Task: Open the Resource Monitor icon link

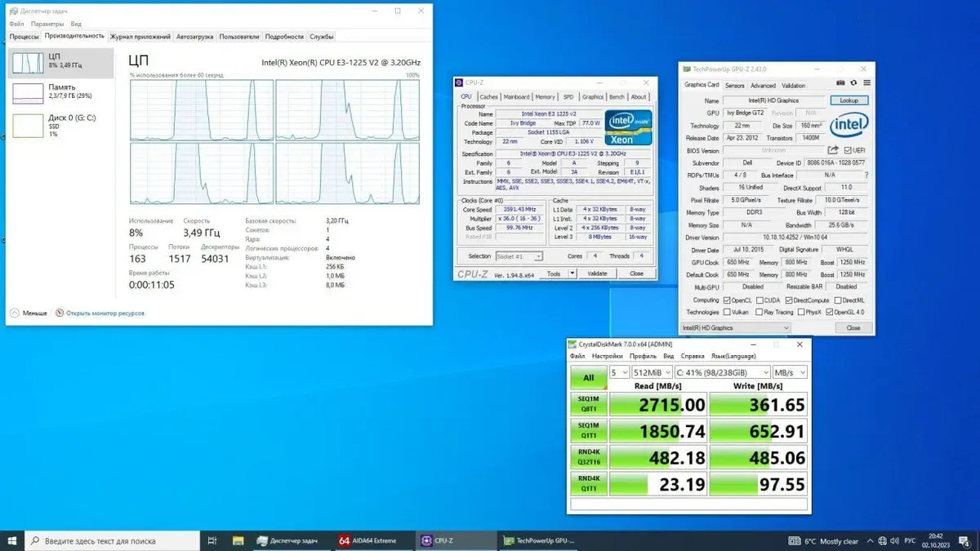Action: click(60, 313)
